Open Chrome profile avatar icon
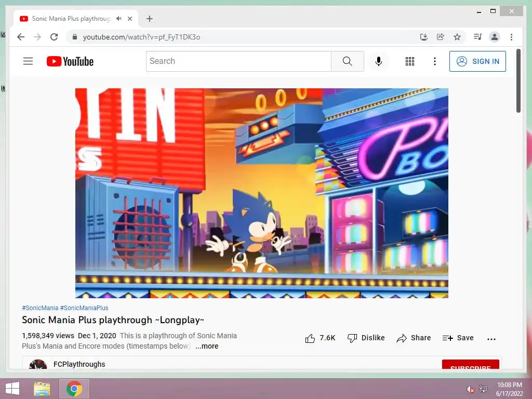 pos(495,37)
